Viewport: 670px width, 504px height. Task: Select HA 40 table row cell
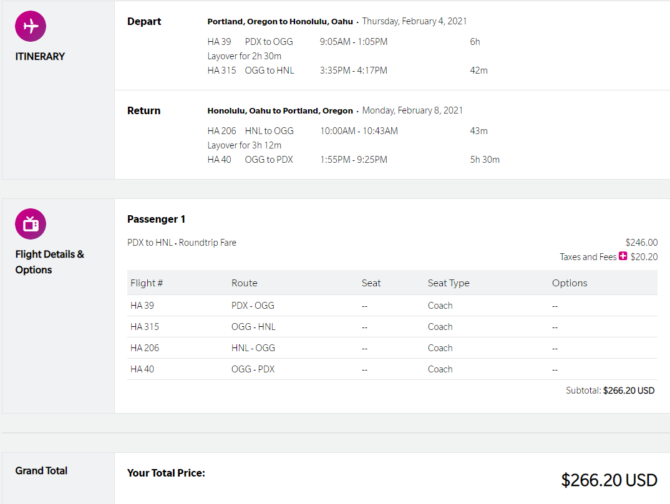[x=142, y=369]
